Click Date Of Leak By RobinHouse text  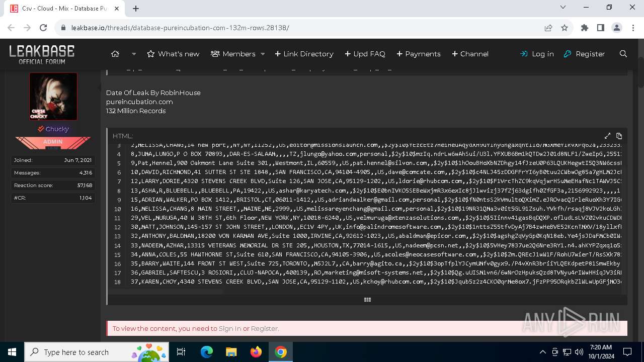tap(153, 93)
